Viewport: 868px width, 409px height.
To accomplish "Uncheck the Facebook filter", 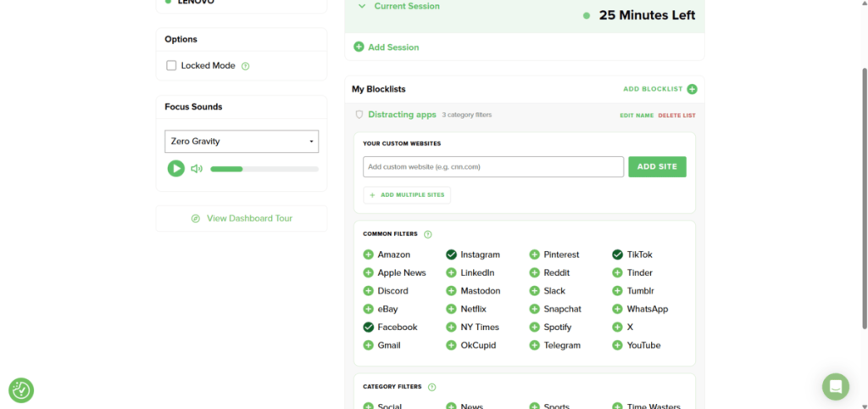I will click(368, 327).
